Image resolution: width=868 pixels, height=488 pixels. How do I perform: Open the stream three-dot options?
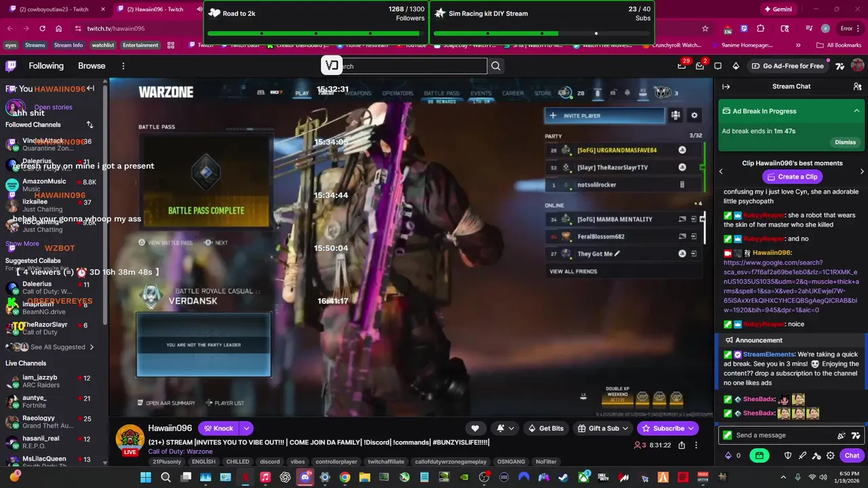(696, 445)
